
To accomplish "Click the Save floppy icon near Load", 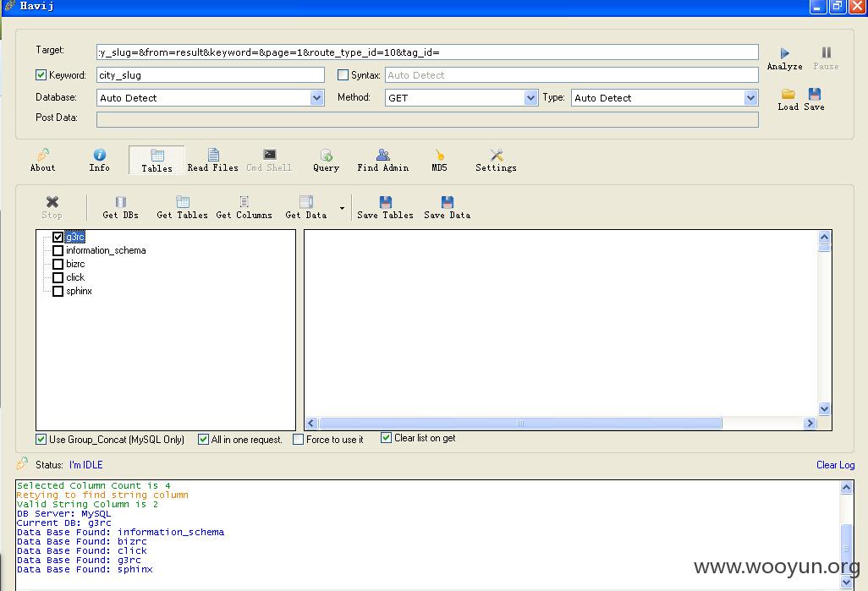I will click(x=815, y=99).
